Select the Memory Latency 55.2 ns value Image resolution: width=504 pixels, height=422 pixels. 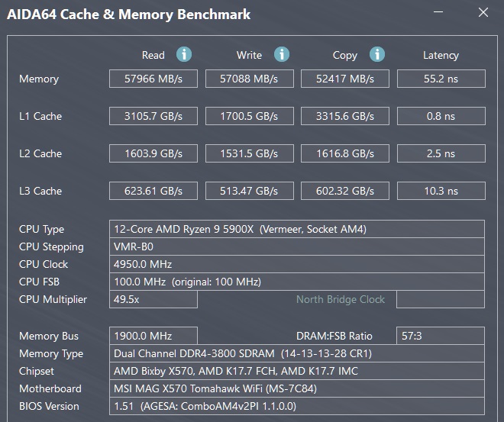441,79
